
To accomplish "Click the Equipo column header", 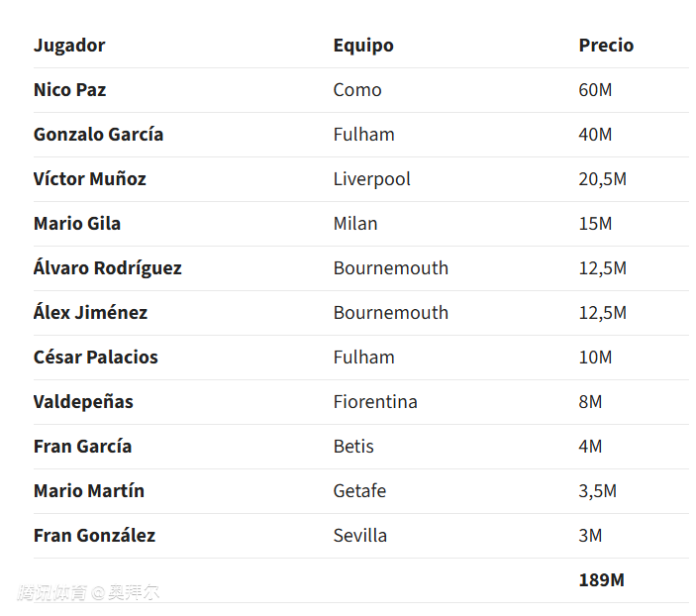I will 363,46.
